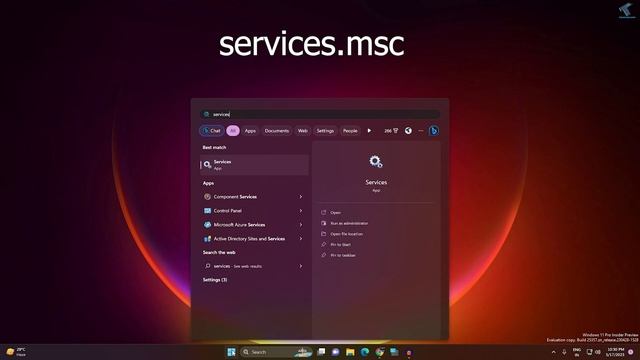
Task: Select the Control Panel app result
Action: [x=254, y=211]
